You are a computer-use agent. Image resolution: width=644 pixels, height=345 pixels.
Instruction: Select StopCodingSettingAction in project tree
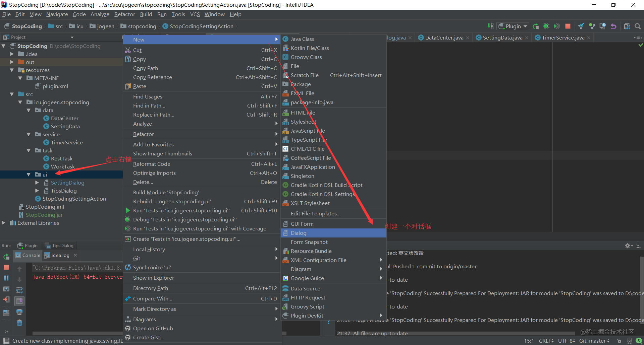(x=70, y=199)
